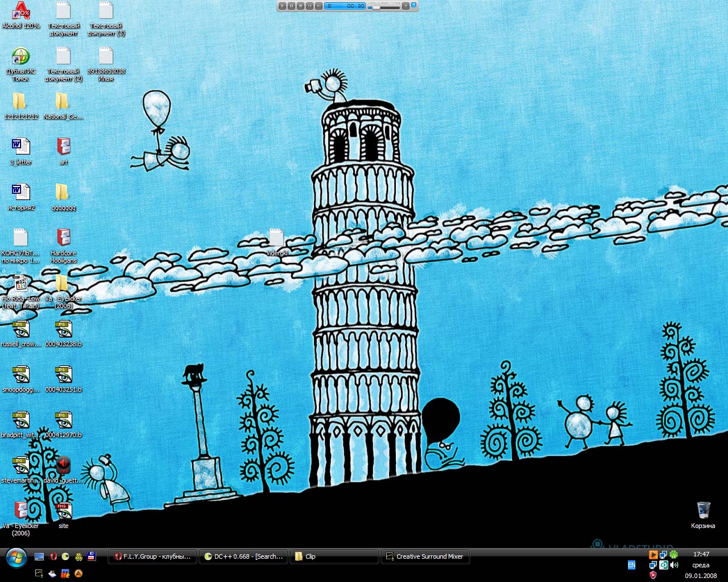Open the Alcohol 120% desktop shortcut
Viewport: 728px width, 582px height.
(x=21, y=15)
